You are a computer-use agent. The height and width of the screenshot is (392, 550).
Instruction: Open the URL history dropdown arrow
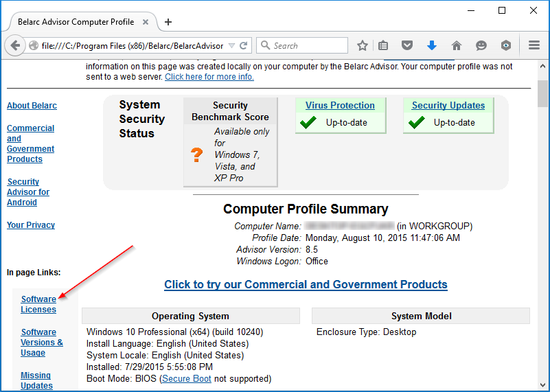pos(231,46)
